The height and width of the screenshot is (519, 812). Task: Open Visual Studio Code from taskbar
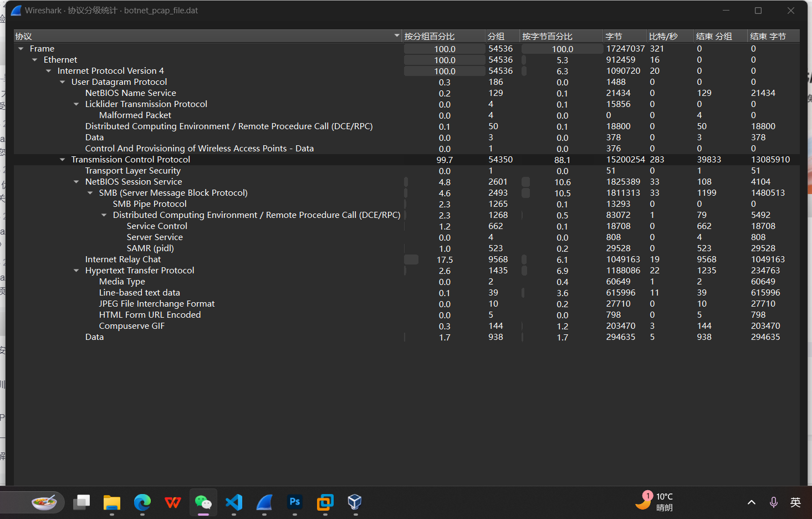tap(234, 502)
